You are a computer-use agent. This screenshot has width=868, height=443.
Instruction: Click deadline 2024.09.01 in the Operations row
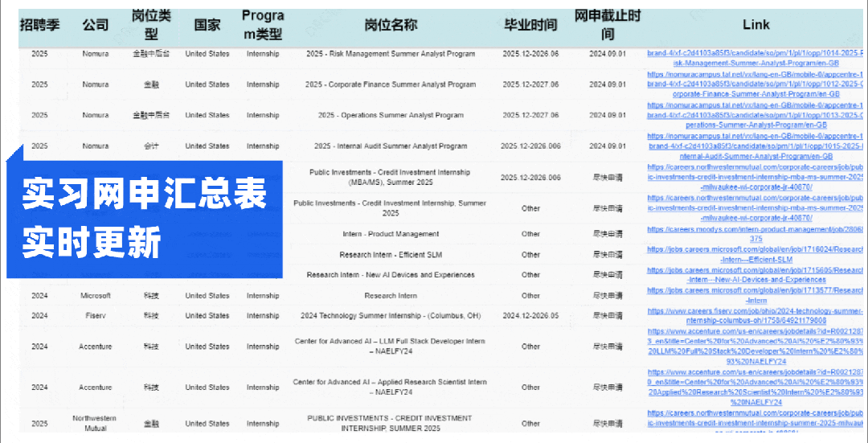pyautogui.click(x=608, y=115)
